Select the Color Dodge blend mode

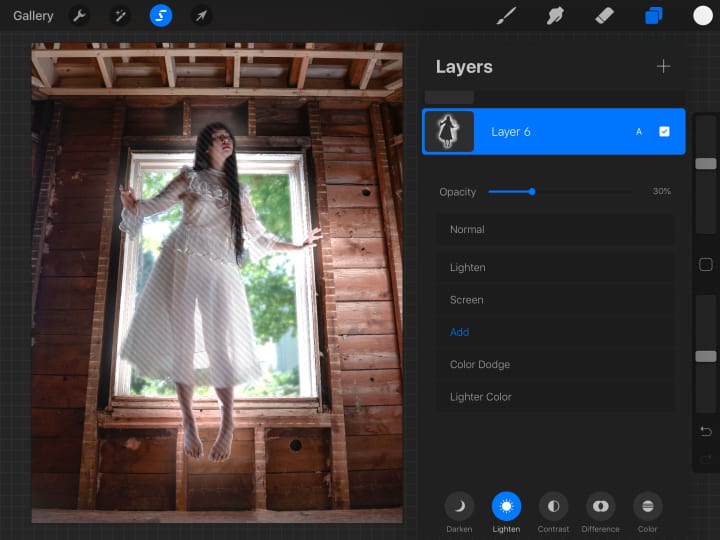pyautogui.click(x=479, y=365)
